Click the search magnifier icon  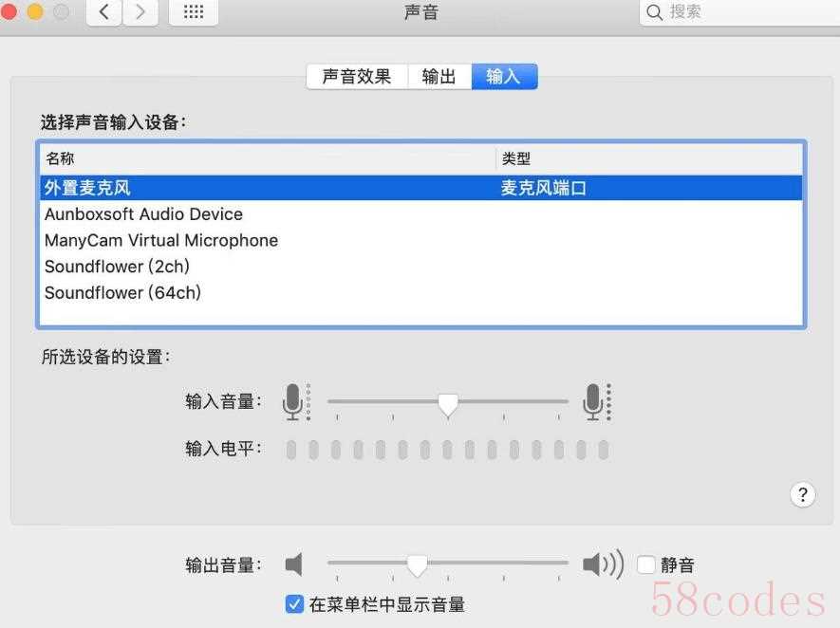654,11
